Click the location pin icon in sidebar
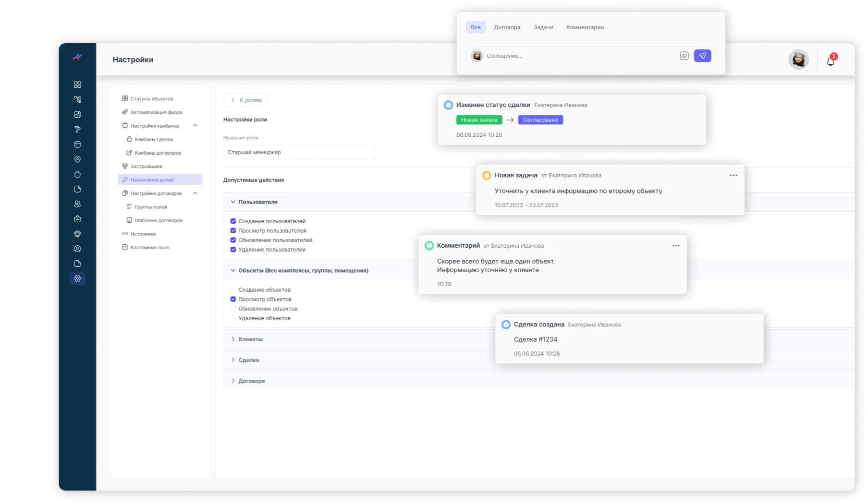The image size is (868, 504). point(77,159)
